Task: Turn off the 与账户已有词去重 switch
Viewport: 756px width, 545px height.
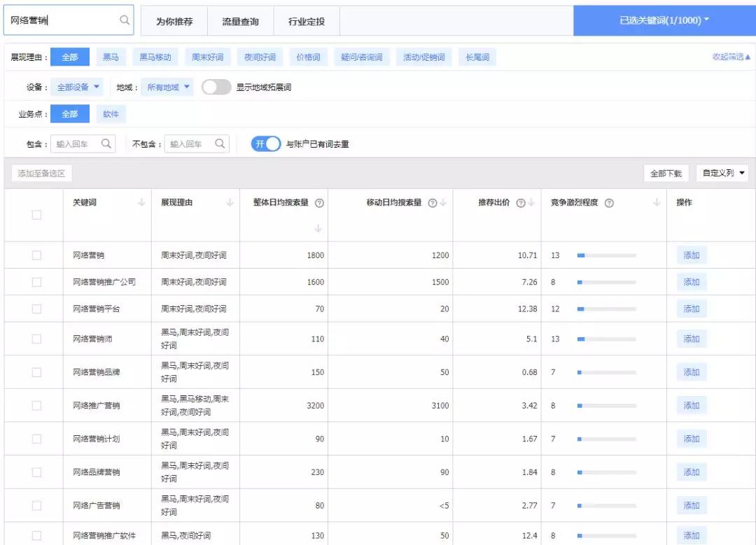Action: [x=266, y=143]
